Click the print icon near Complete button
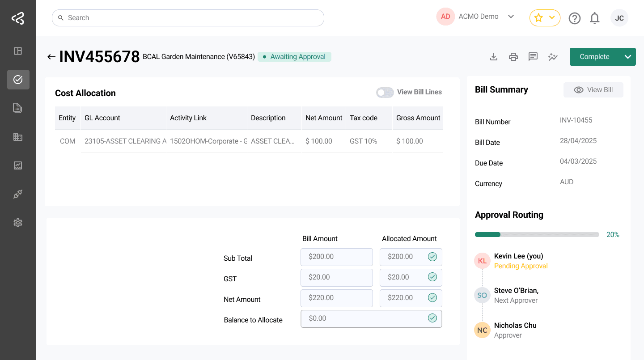The height and width of the screenshot is (360, 644). click(x=513, y=57)
